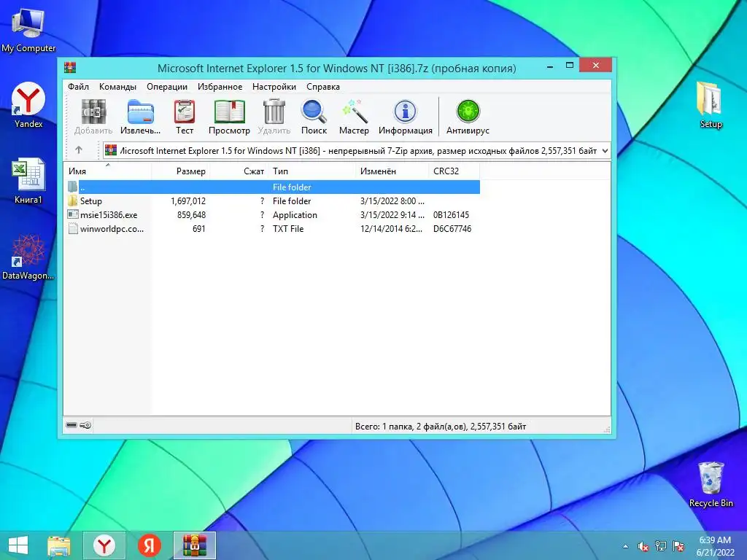This screenshot has height=560, width=747.
Task: Open Action Center flag tray icon
Action: pyautogui.click(x=678, y=546)
